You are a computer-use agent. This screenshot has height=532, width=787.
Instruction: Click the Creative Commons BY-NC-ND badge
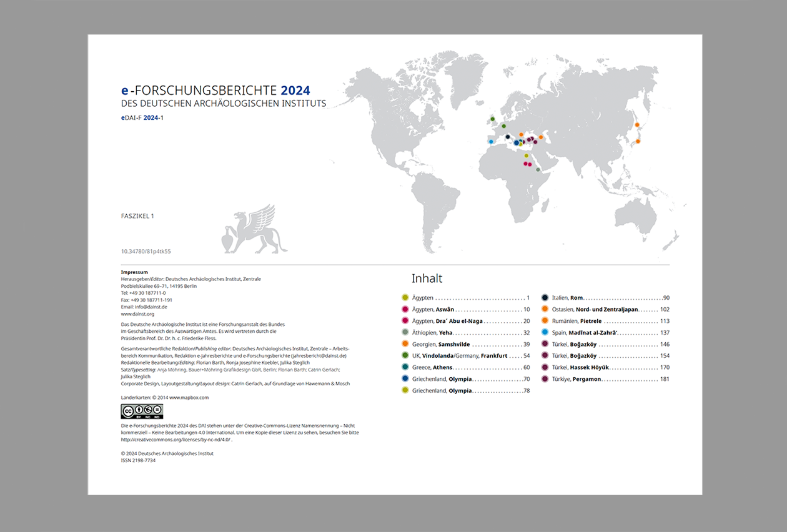[141, 411]
